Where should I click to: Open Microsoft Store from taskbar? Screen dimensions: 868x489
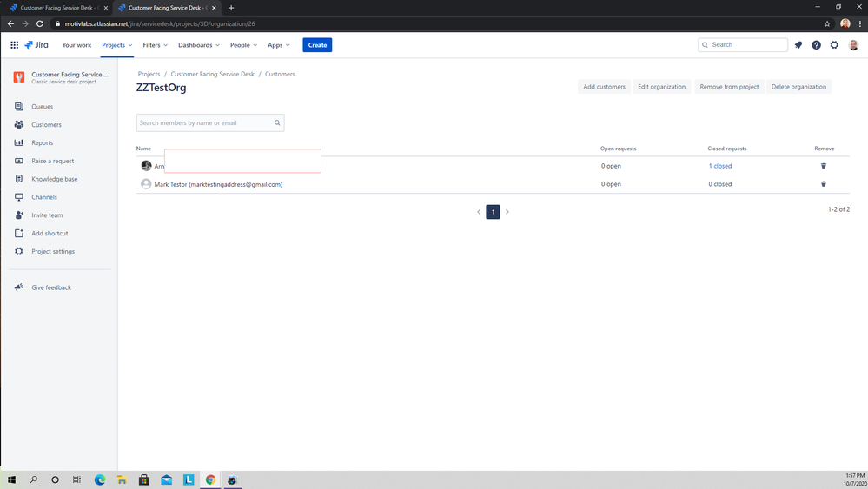pyautogui.click(x=144, y=479)
